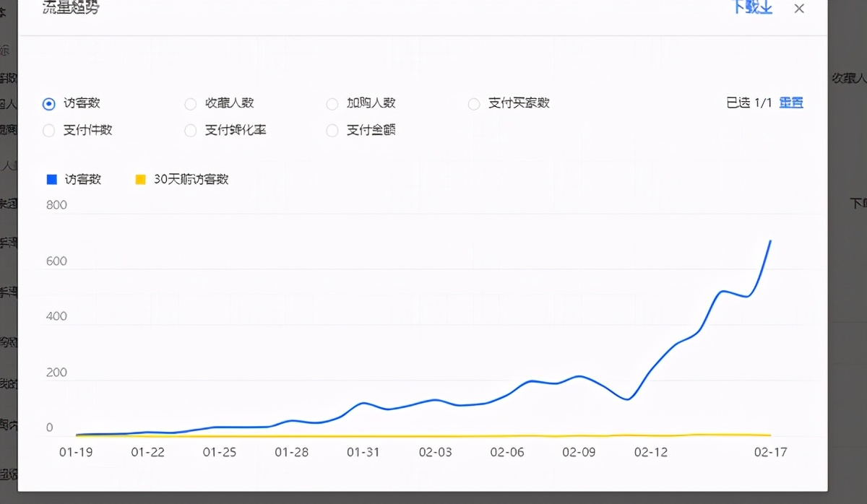
Task: Click the yellow 30天前访客数 legend square
Action: coord(139,179)
